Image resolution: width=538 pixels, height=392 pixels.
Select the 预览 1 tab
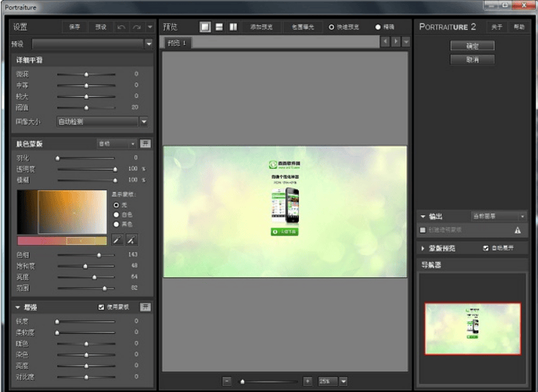tap(177, 43)
